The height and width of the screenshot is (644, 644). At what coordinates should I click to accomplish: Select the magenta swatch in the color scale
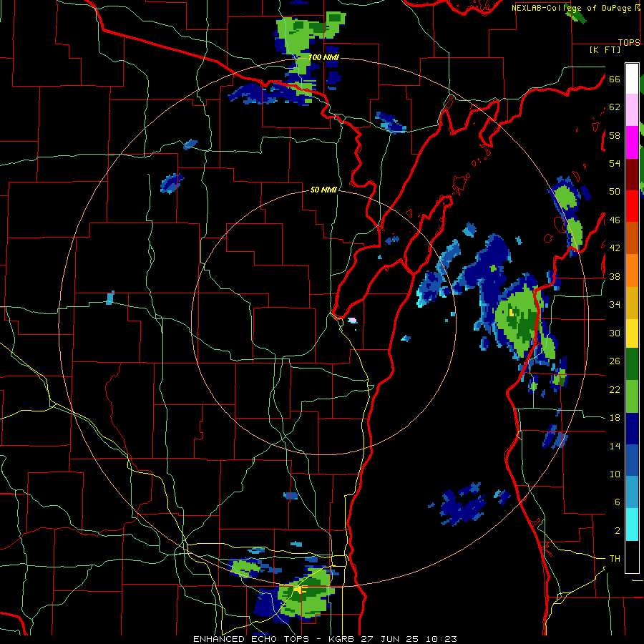tap(632, 142)
